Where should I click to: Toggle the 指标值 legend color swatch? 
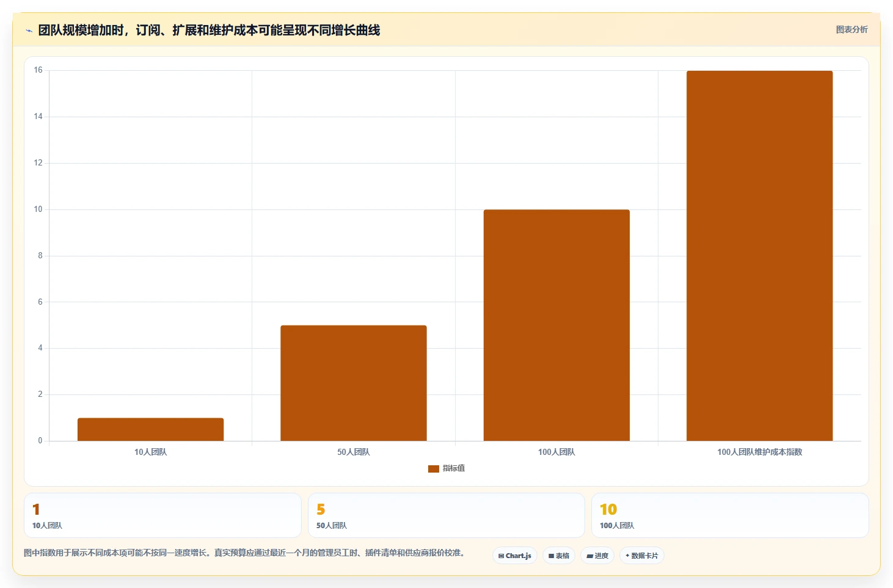[434, 468]
